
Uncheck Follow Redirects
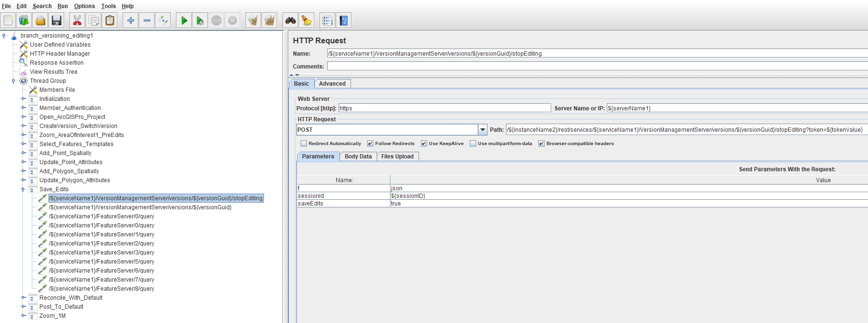click(x=370, y=144)
